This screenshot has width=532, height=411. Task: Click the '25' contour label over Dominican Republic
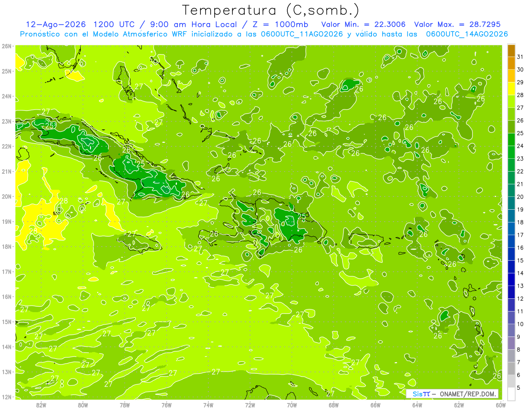301,216
